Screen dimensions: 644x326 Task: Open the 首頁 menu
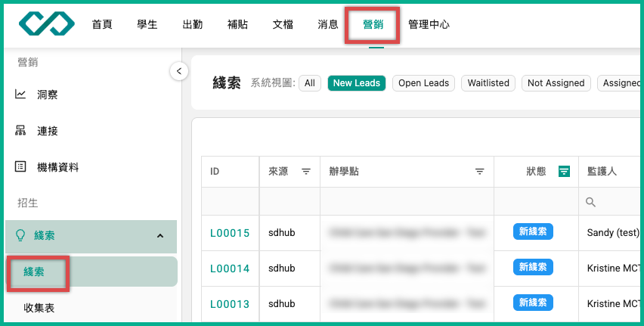click(x=102, y=25)
